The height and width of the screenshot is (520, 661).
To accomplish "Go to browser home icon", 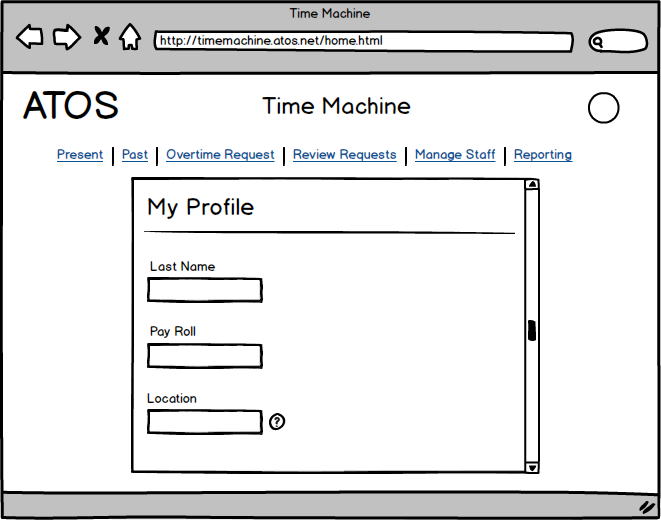I will pyautogui.click(x=130, y=38).
